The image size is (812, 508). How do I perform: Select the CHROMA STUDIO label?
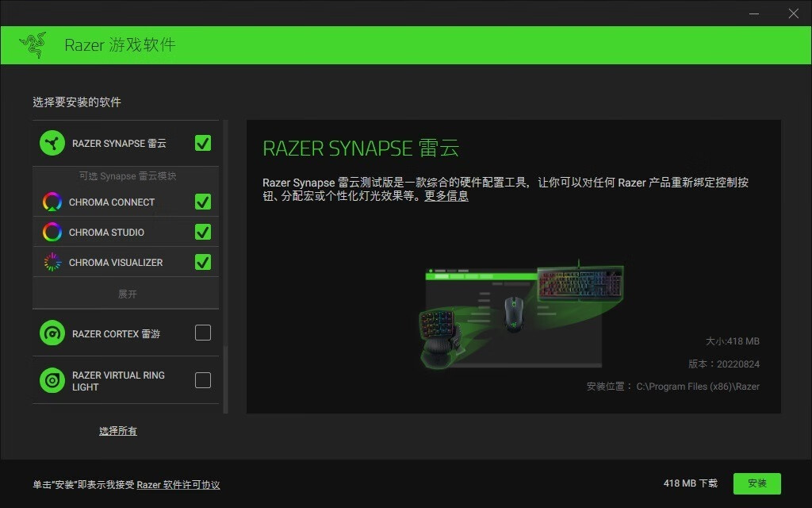107,233
